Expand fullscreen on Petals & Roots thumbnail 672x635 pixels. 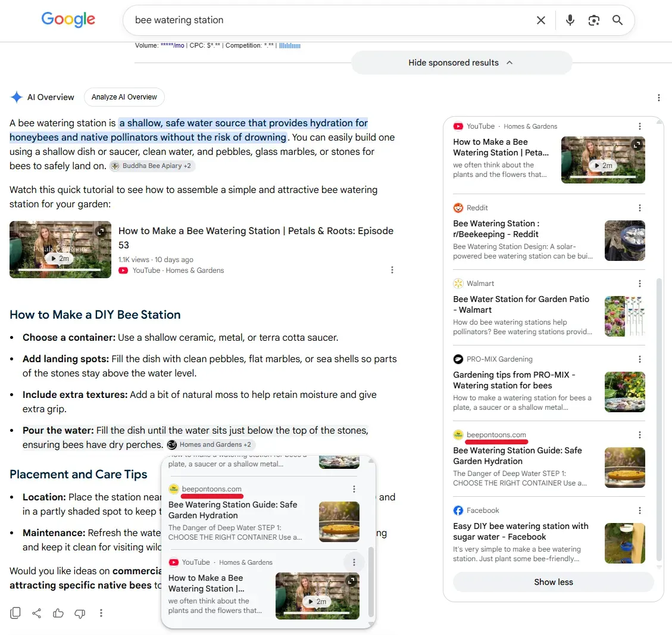point(101,232)
